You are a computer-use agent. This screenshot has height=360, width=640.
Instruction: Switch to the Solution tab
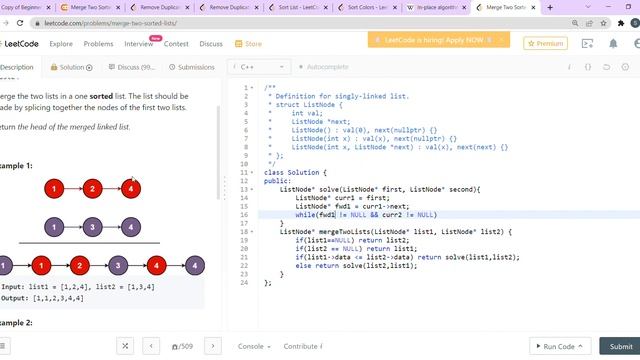click(71, 67)
